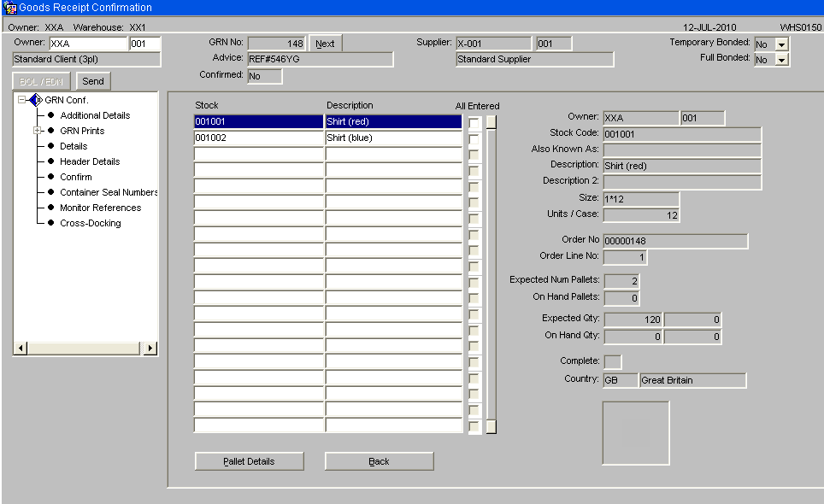
Task: Click the BOL / EDN button
Action: [41, 81]
